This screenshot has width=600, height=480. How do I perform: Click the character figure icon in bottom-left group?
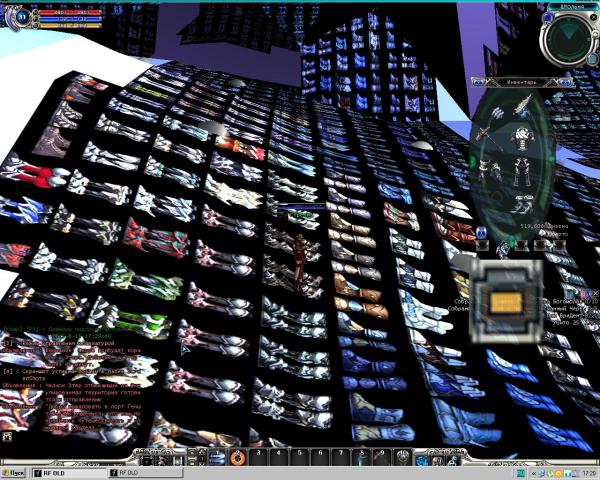pyautogui.click(x=162, y=460)
